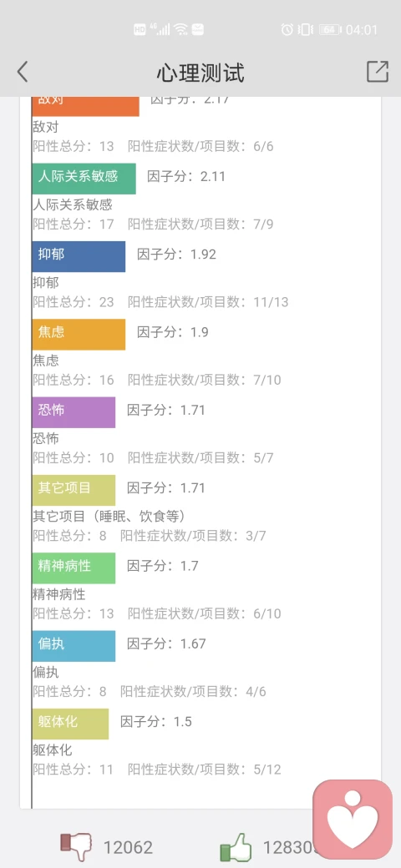The height and width of the screenshot is (868, 401).
Task: Open the pink heart floating icon
Action: point(353,820)
